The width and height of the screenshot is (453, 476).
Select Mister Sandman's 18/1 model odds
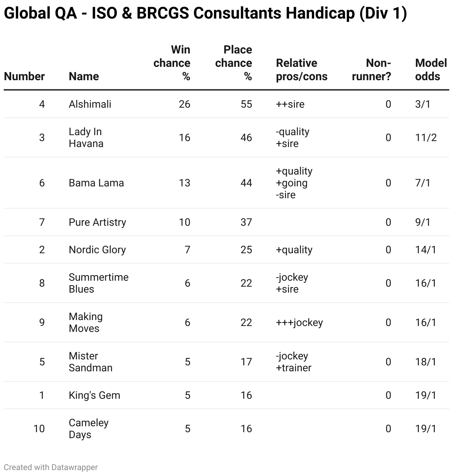[426, 362]
